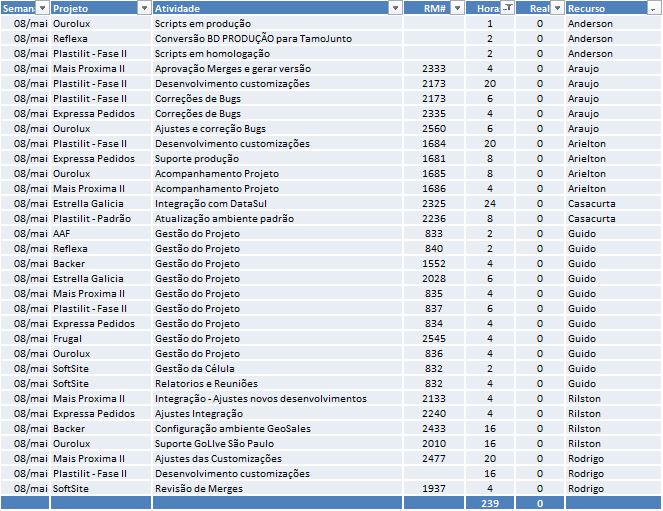Select cell 'Suporte GoLive São Paulo'
This screenshot has width=663, height=511.
(277, 443)
